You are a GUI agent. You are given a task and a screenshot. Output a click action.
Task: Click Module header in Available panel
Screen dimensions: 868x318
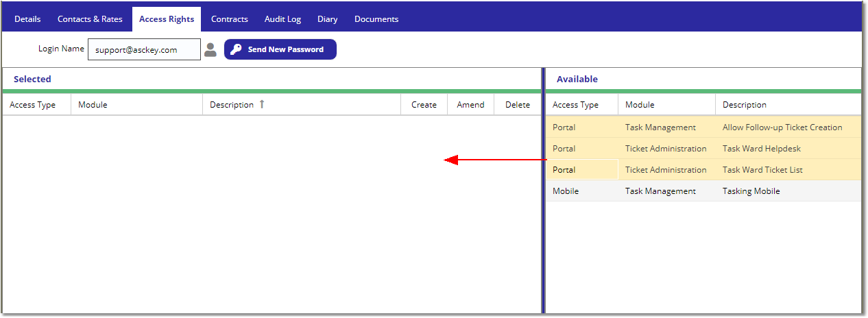click(x=666, y=105)
